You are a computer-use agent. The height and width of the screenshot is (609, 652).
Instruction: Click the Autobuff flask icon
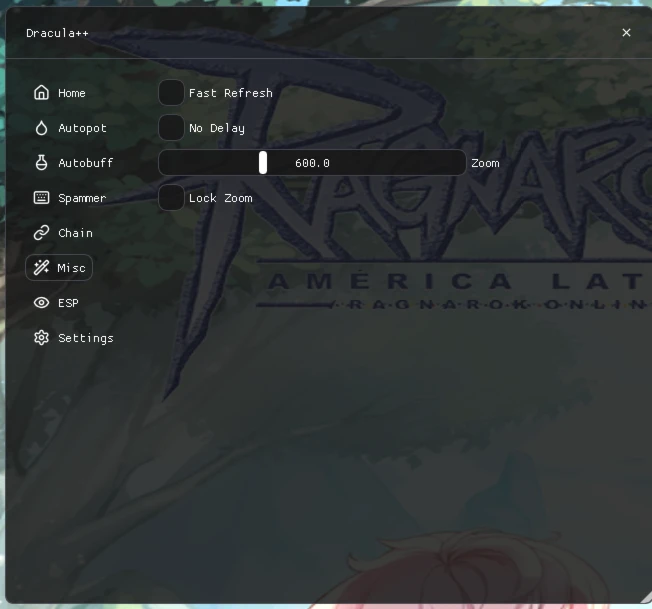click(x=41, y=163)
